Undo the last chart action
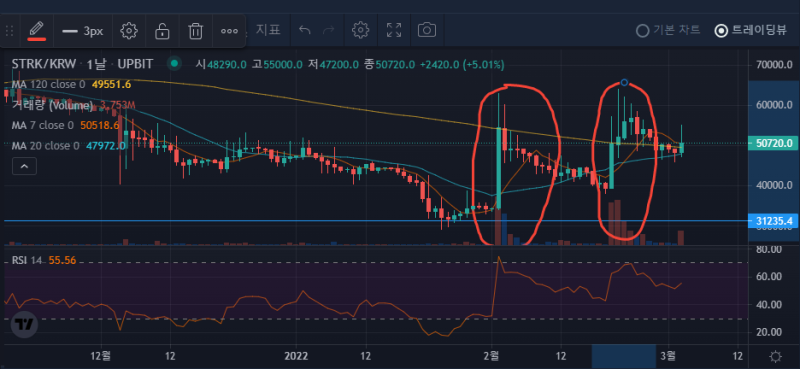Image resolution: width=800 pixels, height=369 pixels. (305, 30)
